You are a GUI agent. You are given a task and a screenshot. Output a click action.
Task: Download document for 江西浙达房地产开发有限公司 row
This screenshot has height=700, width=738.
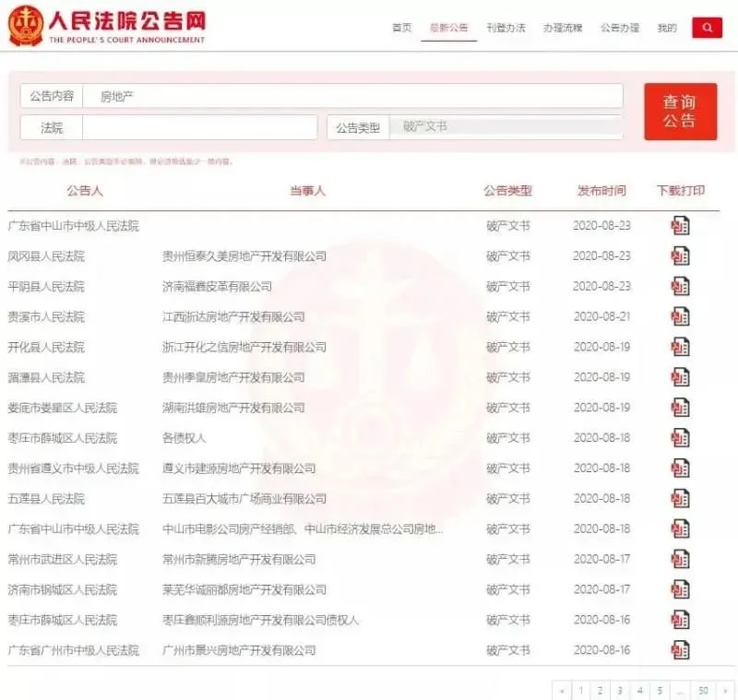click(680, 316)
